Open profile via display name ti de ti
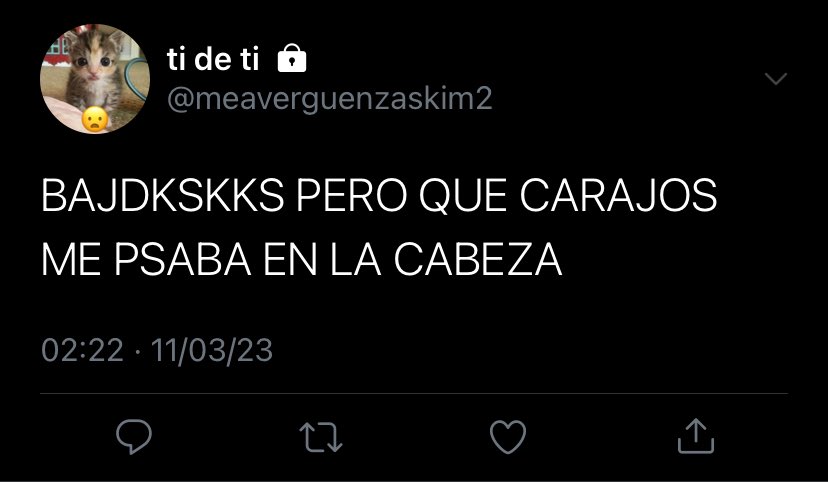The width and height of the screenshot is (828, 482). 213,59
